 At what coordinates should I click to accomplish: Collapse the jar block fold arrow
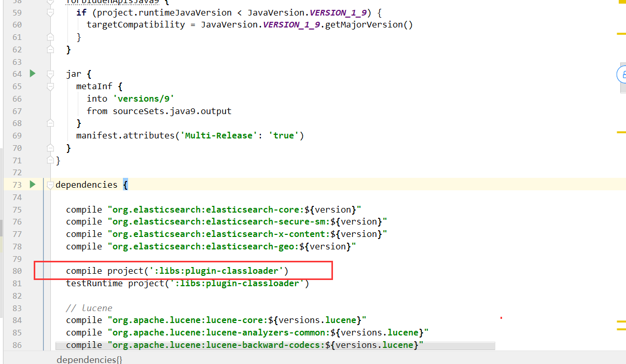[49, 74]
